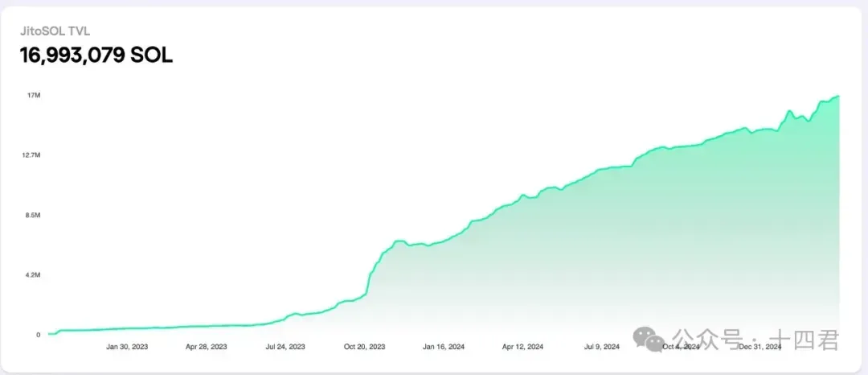Click the 4.2M y-axis label
868x375 pixels.
coord(32,275)
